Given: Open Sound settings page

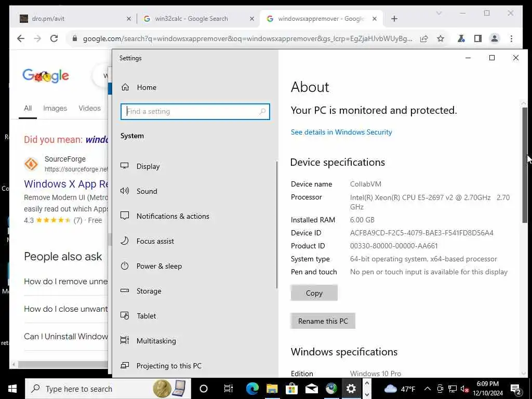Looking at the screenshot, I should click(x=147, y=191).
